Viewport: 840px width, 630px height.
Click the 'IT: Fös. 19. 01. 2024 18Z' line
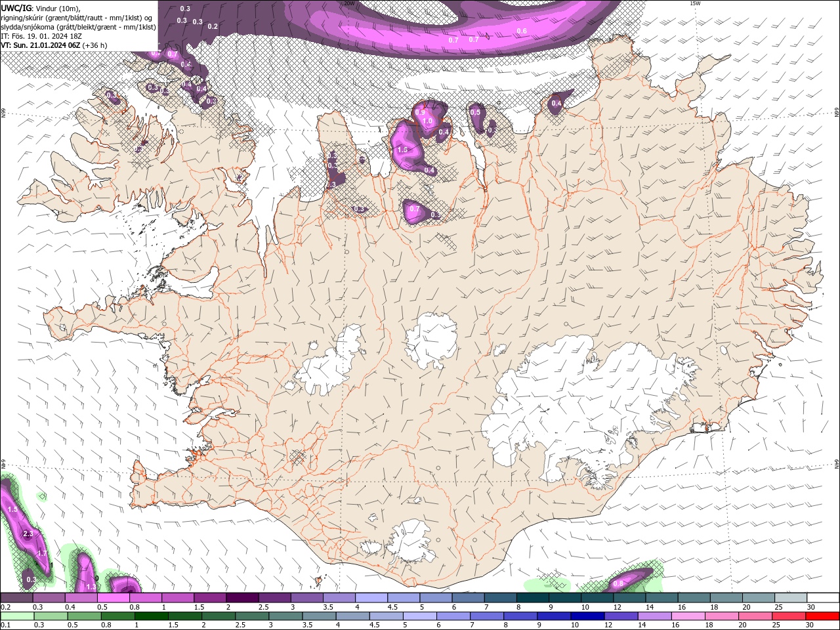pyautogui.click(x=41, y=36)
